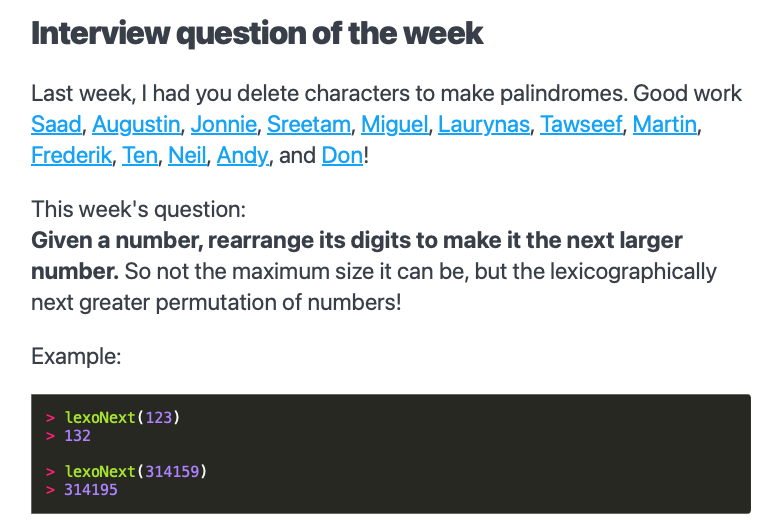Viewport: 766px width, 527px height.
Task: Open Martin's solution link
Action: 665,125
